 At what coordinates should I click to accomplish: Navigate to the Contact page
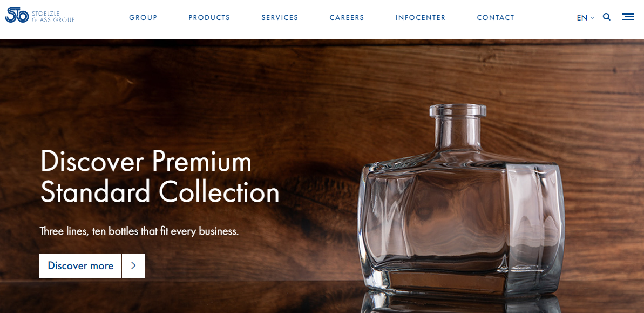pyautogui.click(x=496, y=18)
